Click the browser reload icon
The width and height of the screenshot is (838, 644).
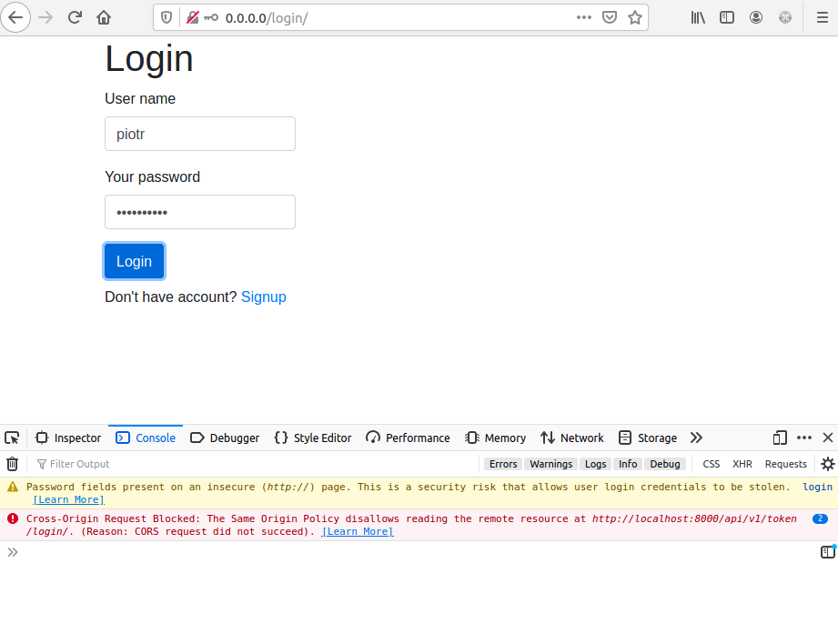pyautogui.click(x=75, y=17)
